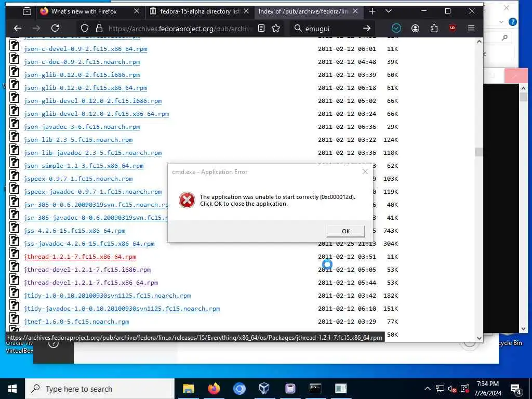Screen dimensions: 532x399
Task: Open VirtualBox cube icon on taskbar
Action: pyautogui.click(x=264, y=389)
